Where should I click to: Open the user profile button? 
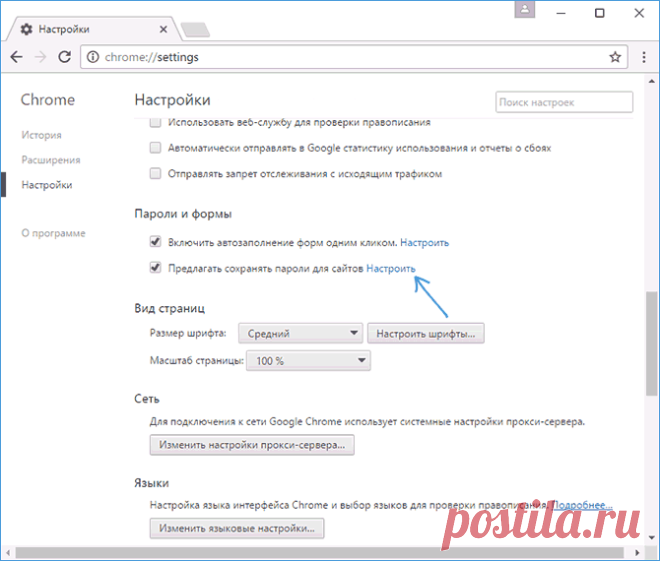click(524, 9)
